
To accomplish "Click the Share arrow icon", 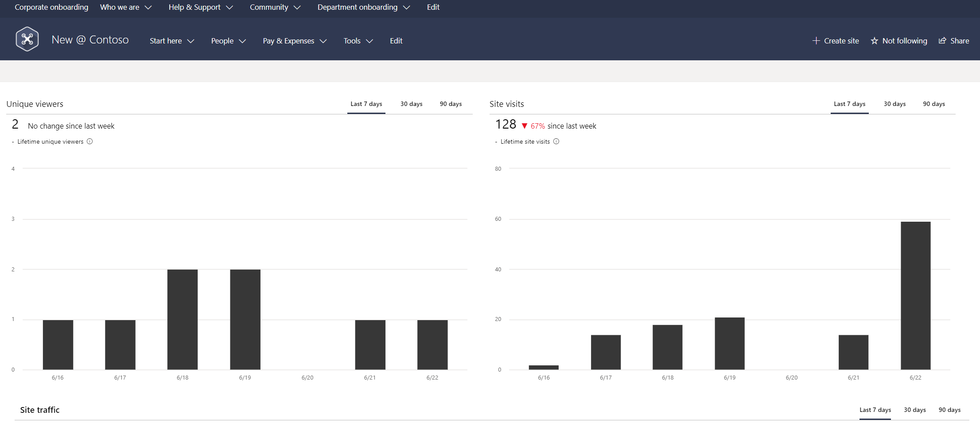I will tap(942, 41).
